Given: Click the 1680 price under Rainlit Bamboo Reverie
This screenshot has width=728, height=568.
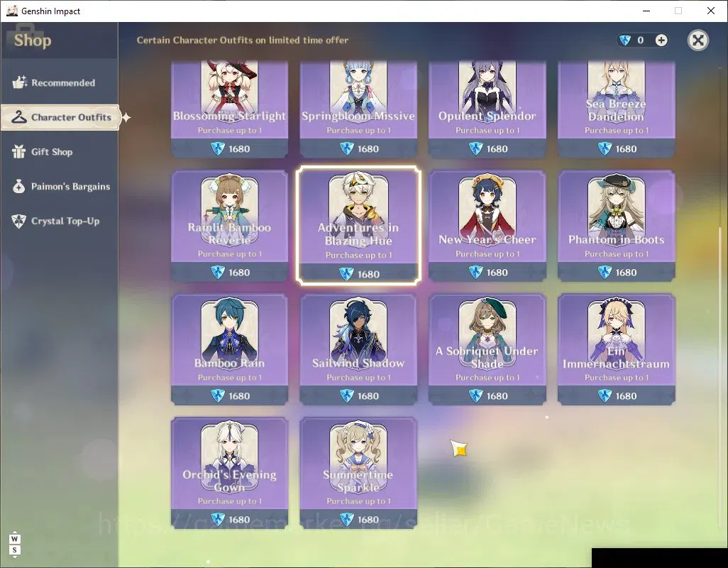Looking at the screenshot, I should click(x=239, y=273).
